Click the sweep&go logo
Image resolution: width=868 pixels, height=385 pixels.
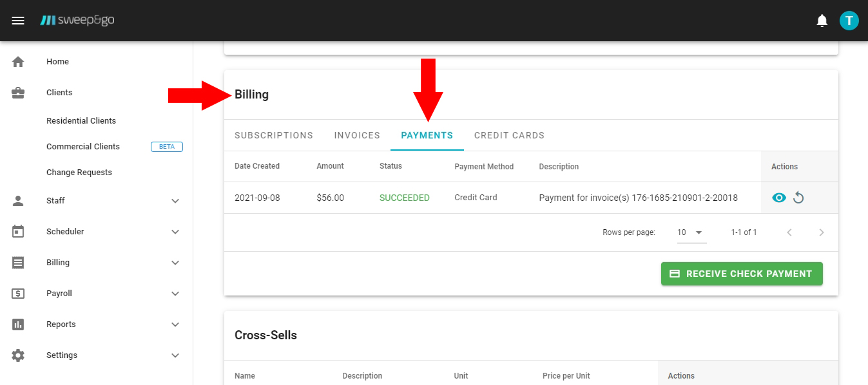(77, 20)
